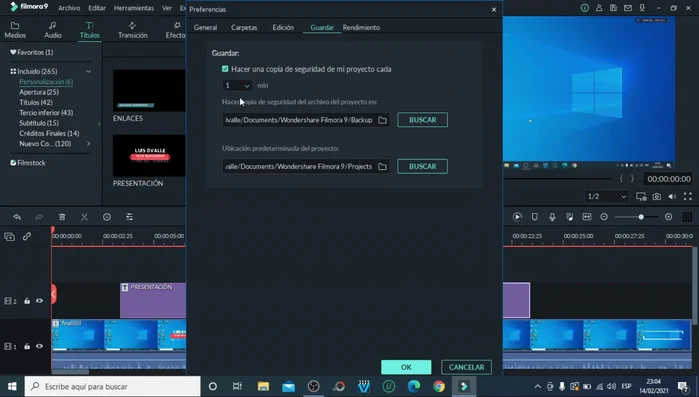Click the link chain icon left of timeline
The width and height of the screenshot is (699, 397).
pos(27,237)
